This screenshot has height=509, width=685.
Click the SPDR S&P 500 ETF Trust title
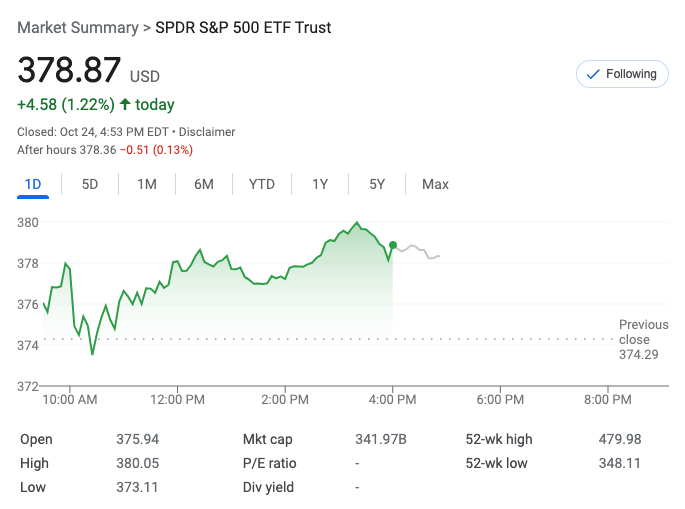pyautogui.click(x=243, y=28)
